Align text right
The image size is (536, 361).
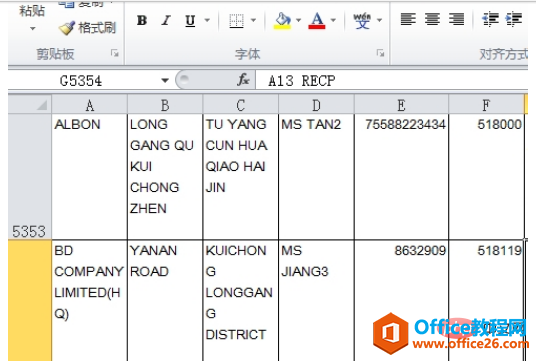[x=457, y=19]
